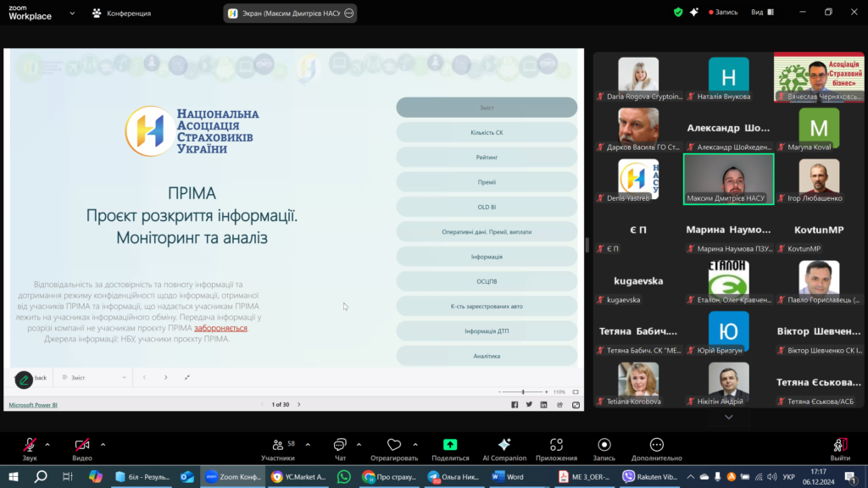
Task: Click next page arrow beside 1 of 30
Action: 299,404
